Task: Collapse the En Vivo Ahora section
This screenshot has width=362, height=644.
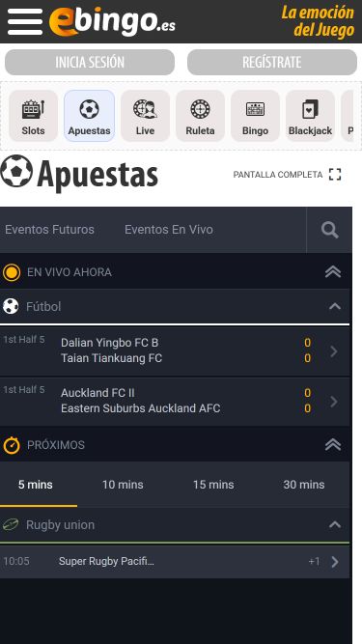Action: 333,272
